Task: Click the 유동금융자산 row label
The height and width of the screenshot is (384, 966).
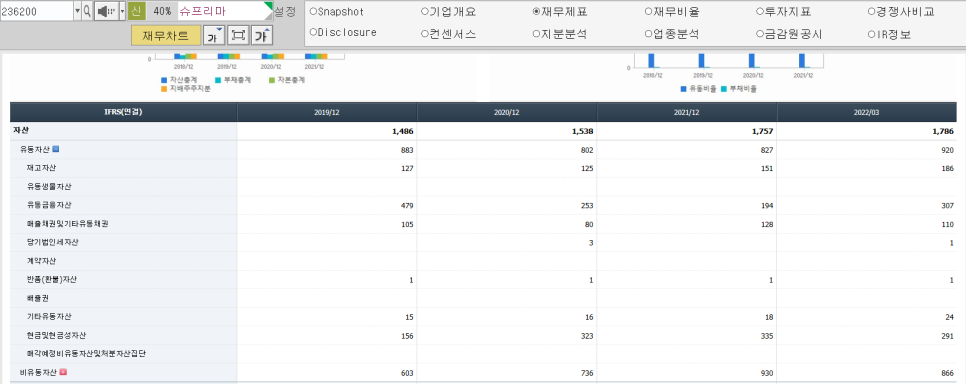Action: coord(49,205)
